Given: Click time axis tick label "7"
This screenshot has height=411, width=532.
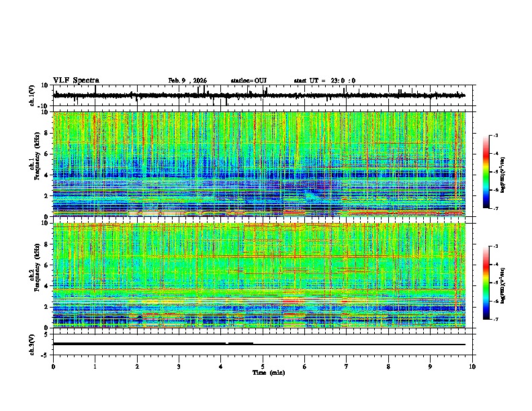Looking at the screenshot, I should click(x=347, y=367).
